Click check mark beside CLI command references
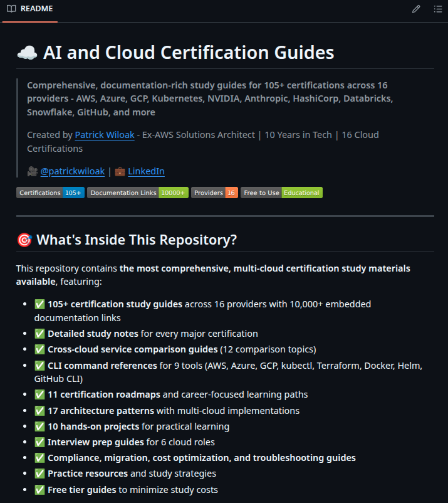The width and height of the screenshot is (448, 503). point(39,366)
